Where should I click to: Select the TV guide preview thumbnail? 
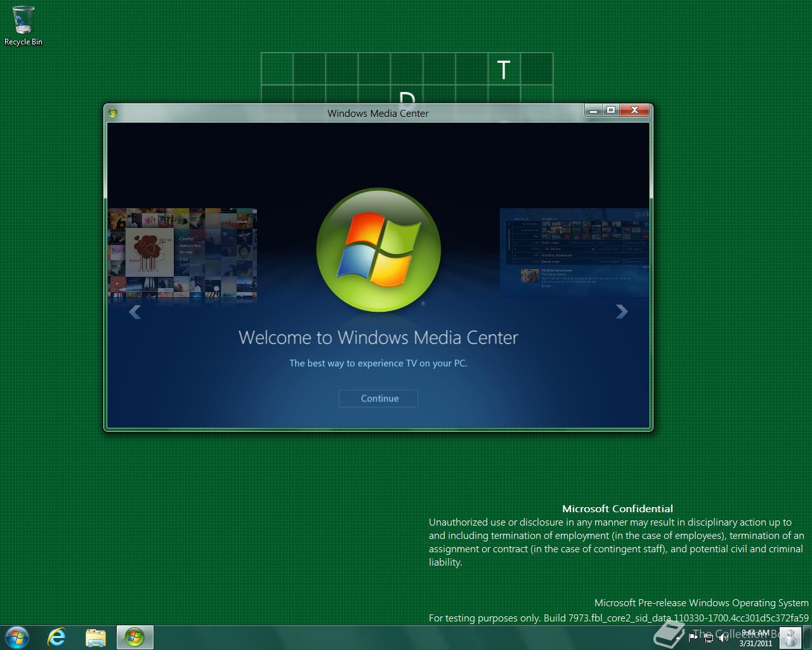click(575, 253)
